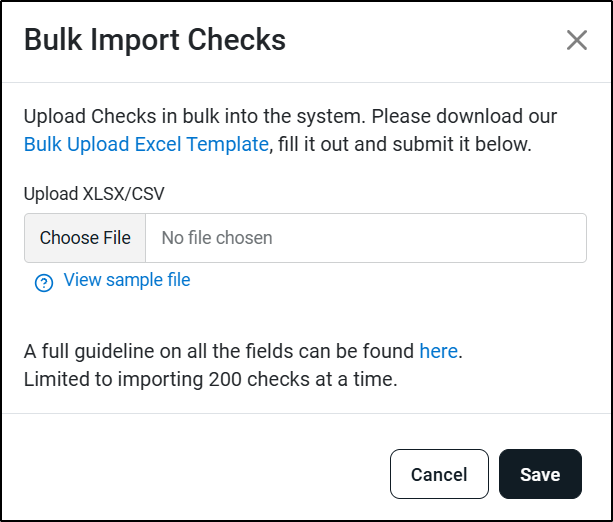Click the question mark help icon
The image size is (613, 522).
pos(44,283)
